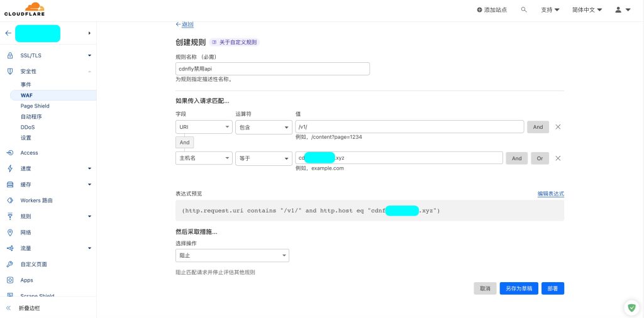644x318 pixels.
Task: Click the 返回 back link
Action: [x=184, y=25]
